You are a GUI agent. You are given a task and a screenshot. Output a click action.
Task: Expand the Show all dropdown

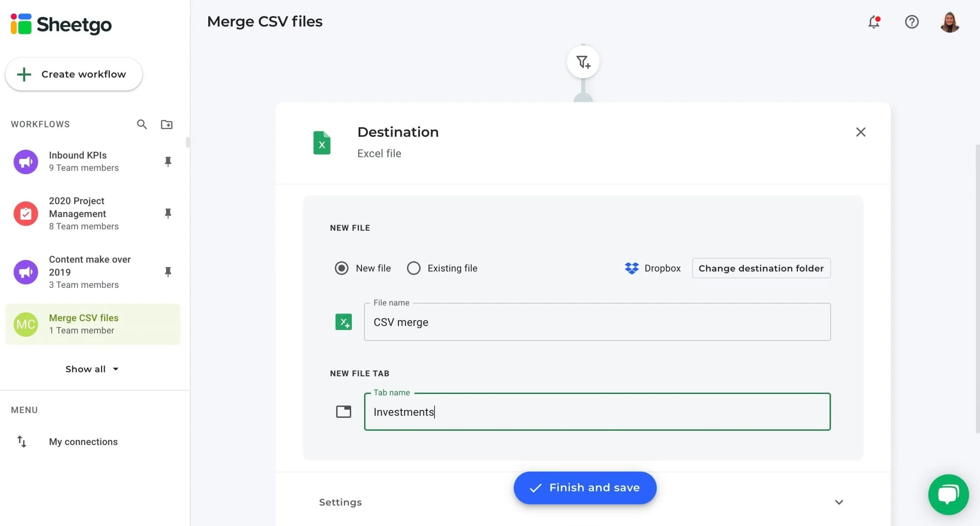[x=92, y=369]
